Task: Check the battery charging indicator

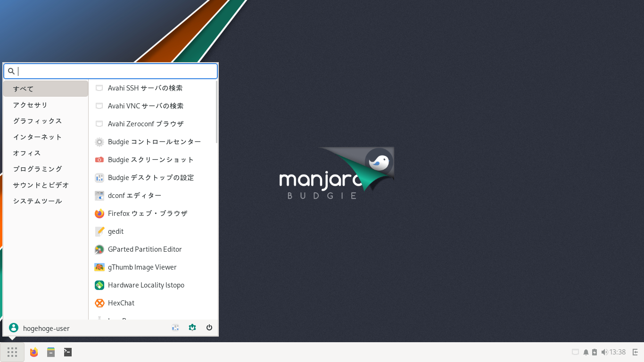Action: 594,352
